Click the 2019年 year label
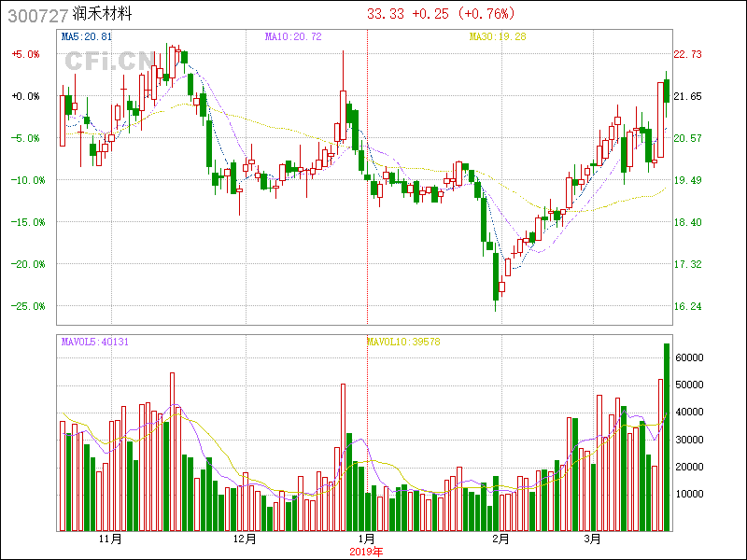747x560 pixels. (x=364, y=552)
